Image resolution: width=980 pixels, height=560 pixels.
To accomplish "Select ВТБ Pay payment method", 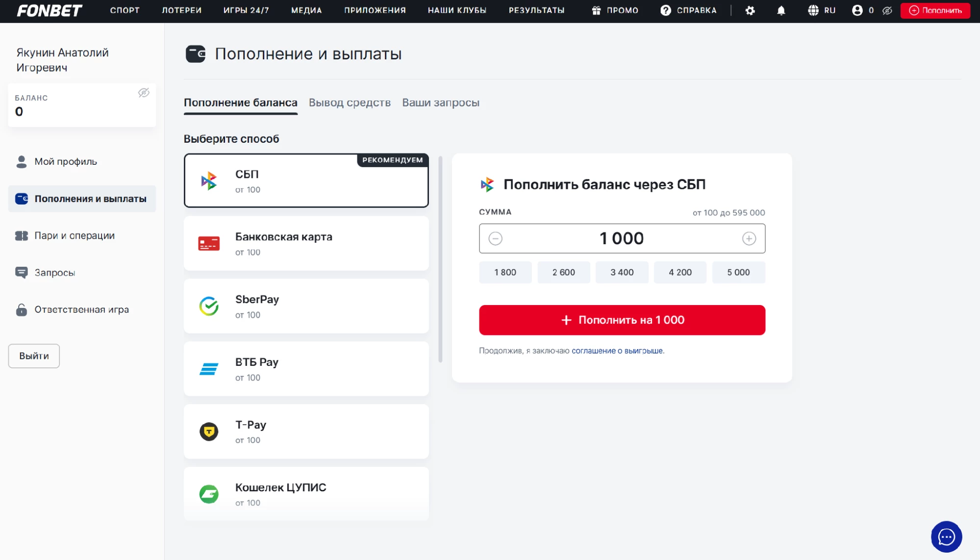I will point(306,369).
